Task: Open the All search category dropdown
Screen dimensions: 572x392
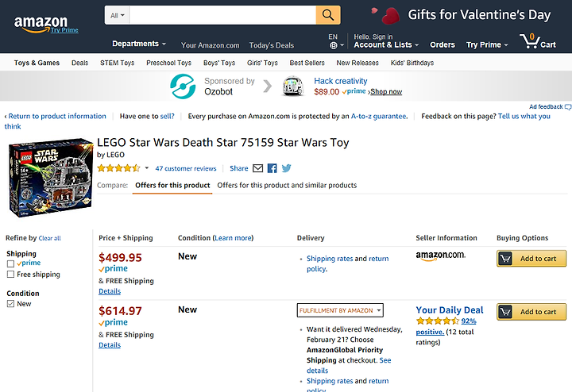Action: click(117, 15)
